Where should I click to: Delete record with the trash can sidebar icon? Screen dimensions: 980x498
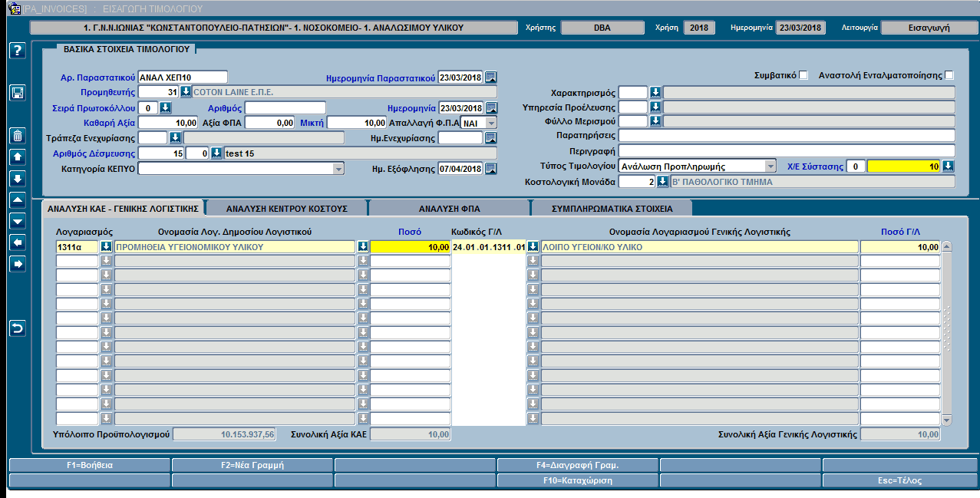pos(17,136)
